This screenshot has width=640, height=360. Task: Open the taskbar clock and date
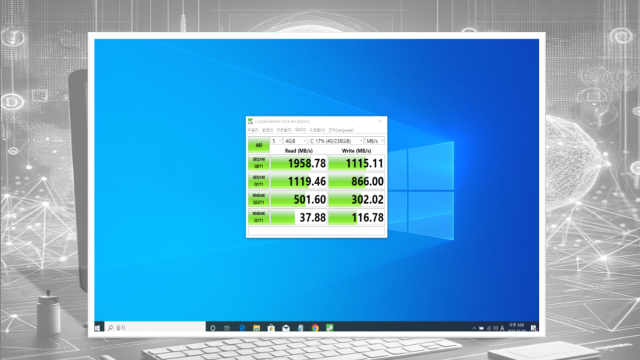pos(517,328)
